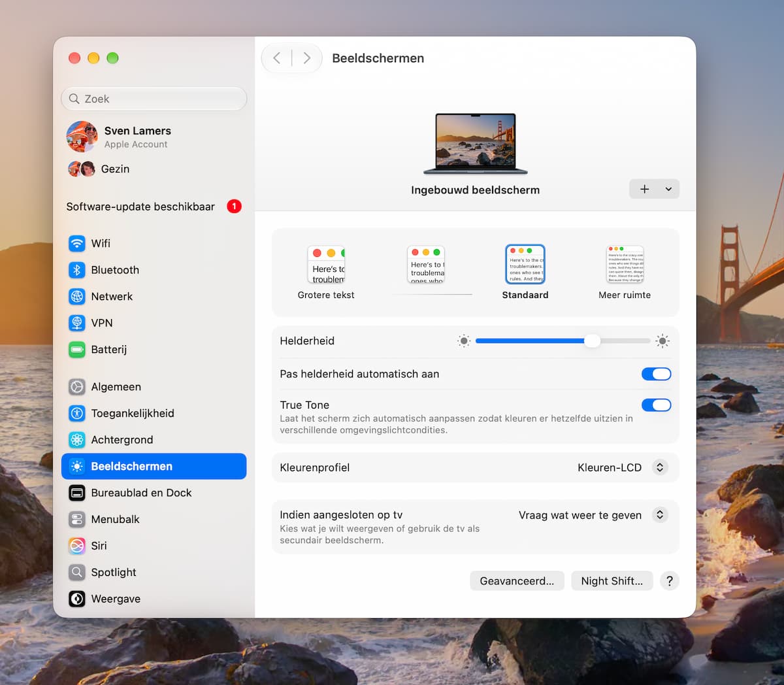Click the Zoek search field

click(x=154, y=99)
